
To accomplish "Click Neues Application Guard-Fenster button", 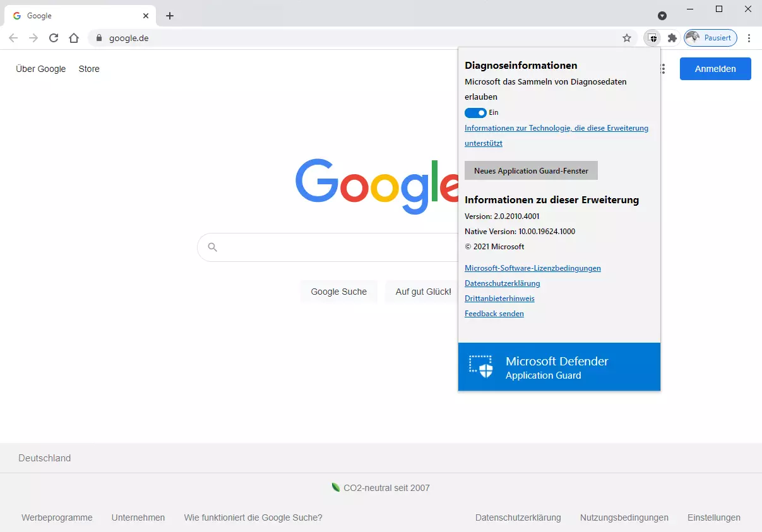I will pos(531,171).
